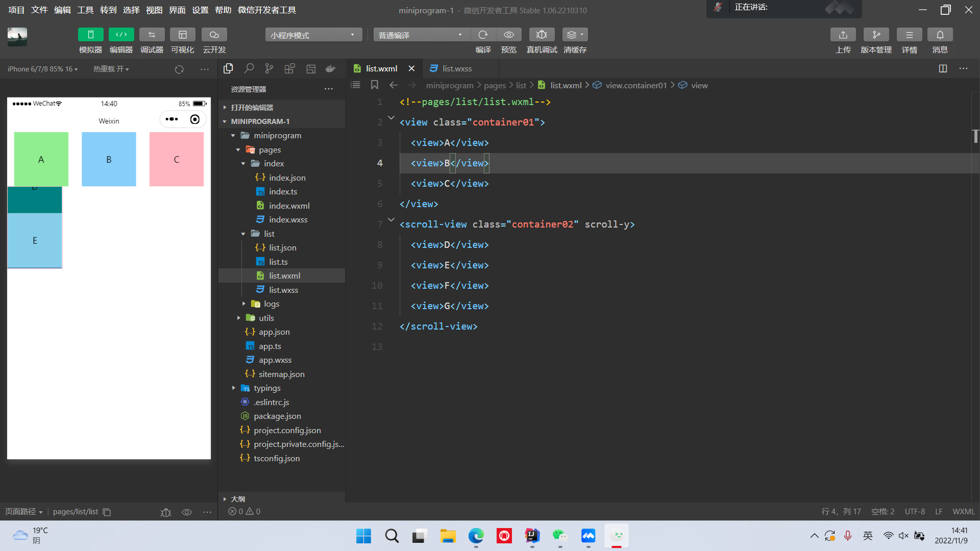This screenshot has height=551, width=980.
Task: Toggle the debugger (调试器) panel
Action: pos(152,35)
